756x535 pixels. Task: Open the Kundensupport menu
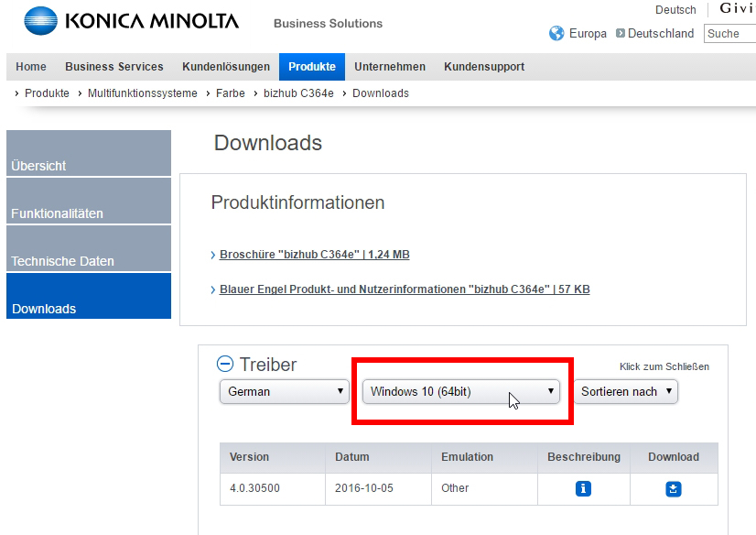484,67
